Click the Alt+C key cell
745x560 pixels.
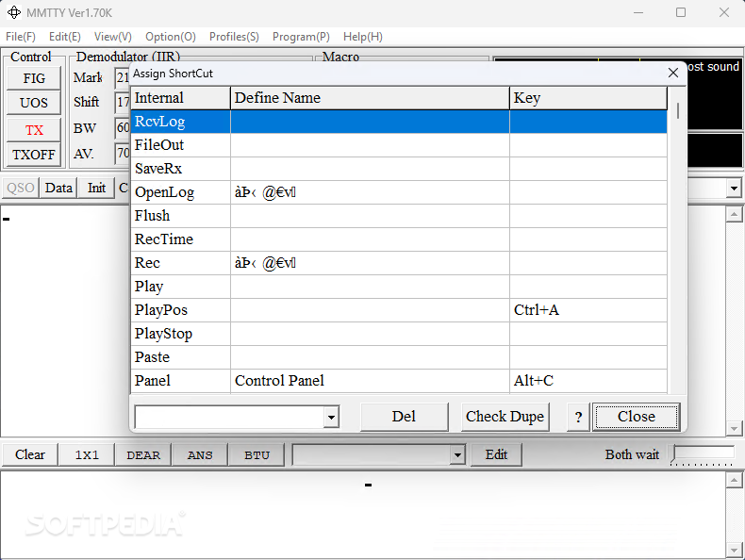pyautogui.click(x=588, y=381)
